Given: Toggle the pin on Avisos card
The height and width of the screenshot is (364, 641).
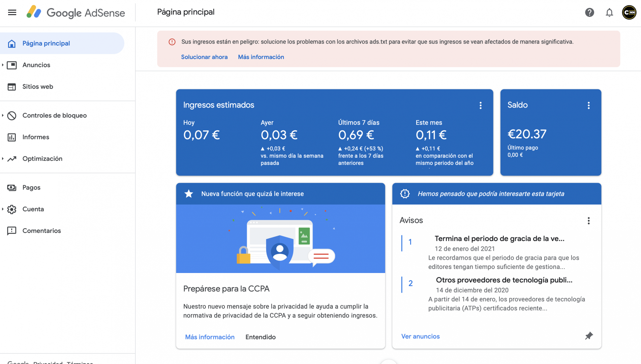Looking at the screenshot, I should (x=589, y=336).
